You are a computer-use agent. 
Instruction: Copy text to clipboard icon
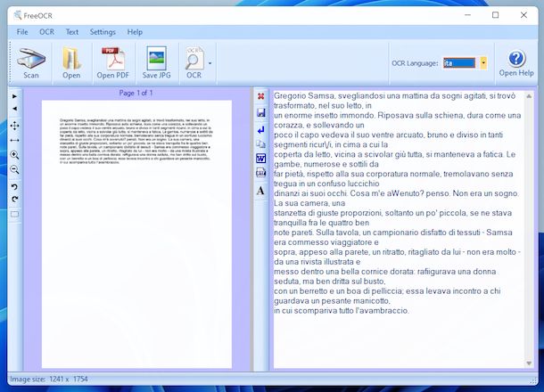point(261,143)
